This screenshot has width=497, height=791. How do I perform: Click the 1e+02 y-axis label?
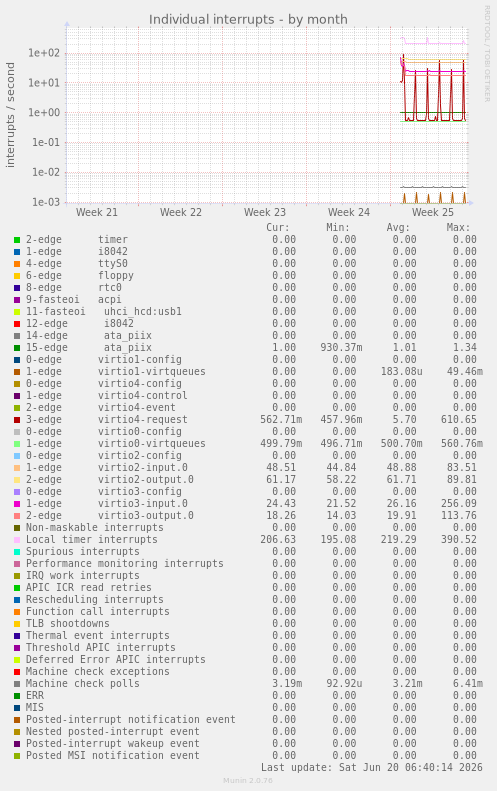[x=44, y=53]
